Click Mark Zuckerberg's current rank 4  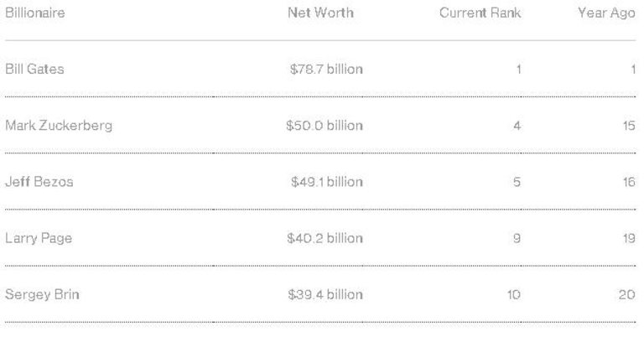point(517,126)
